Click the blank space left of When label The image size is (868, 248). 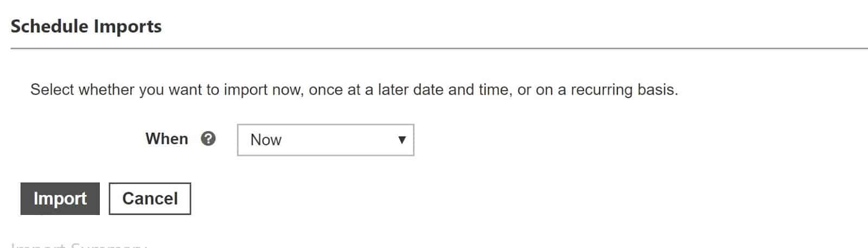point(76,139)
